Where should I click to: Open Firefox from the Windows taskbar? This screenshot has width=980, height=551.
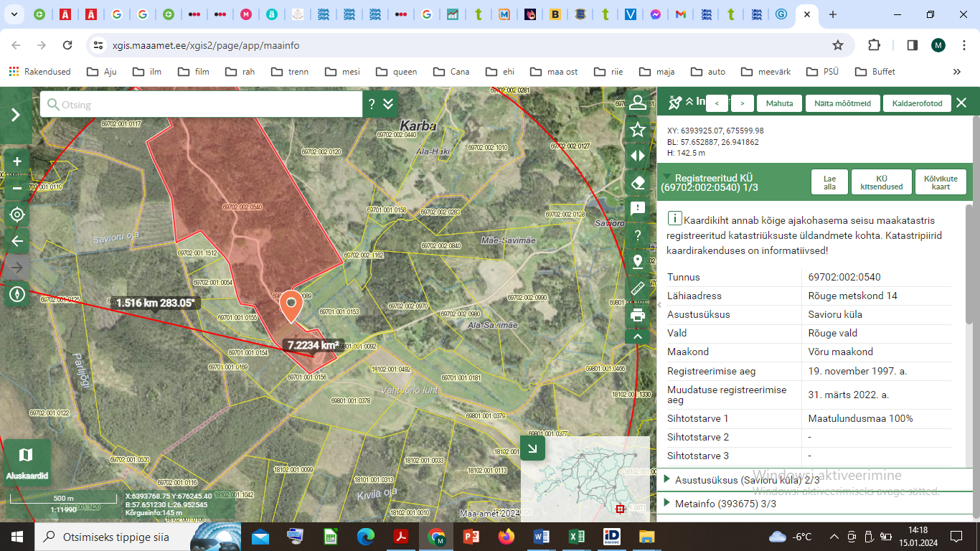coord(506,537)
